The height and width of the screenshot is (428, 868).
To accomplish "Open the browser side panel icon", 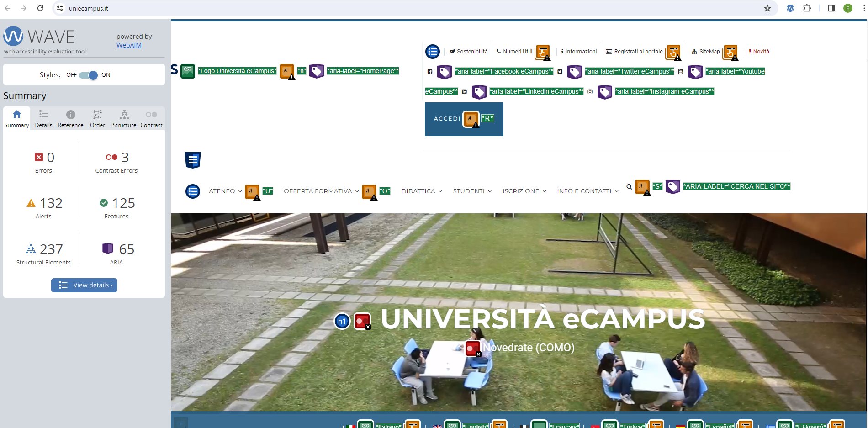I will (831, 8).
